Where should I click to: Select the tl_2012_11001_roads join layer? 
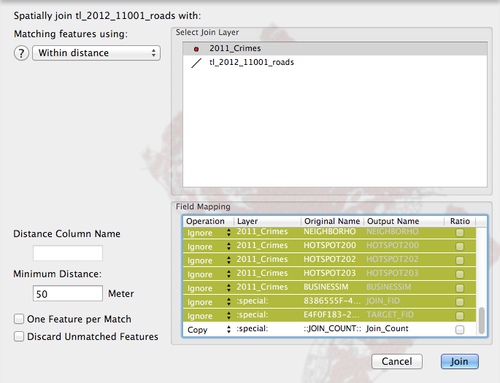[x=335, y=62]
